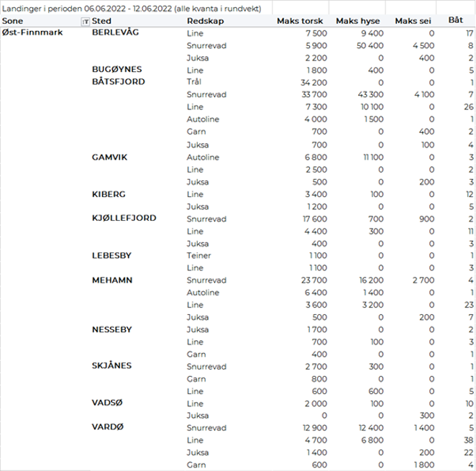Select the VARDØ place cell
Viewport: 476px width, 471px height.
click(x=109, y=427)
